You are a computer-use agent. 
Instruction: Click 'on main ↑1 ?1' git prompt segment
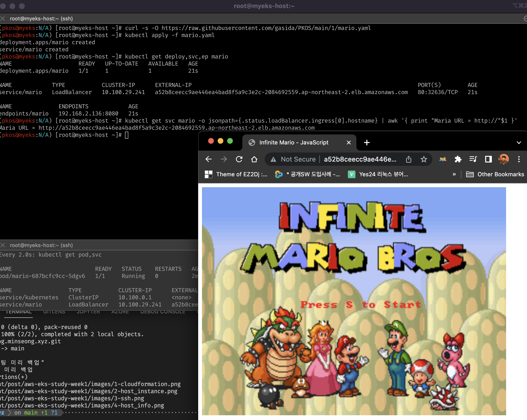(x=36, y=413)
